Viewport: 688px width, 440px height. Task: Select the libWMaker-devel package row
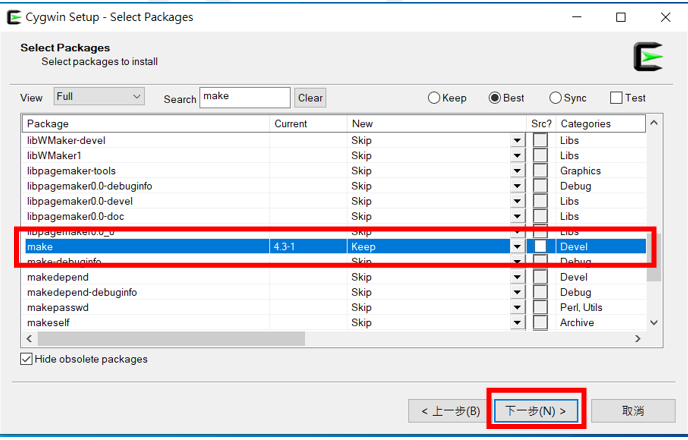334,140
